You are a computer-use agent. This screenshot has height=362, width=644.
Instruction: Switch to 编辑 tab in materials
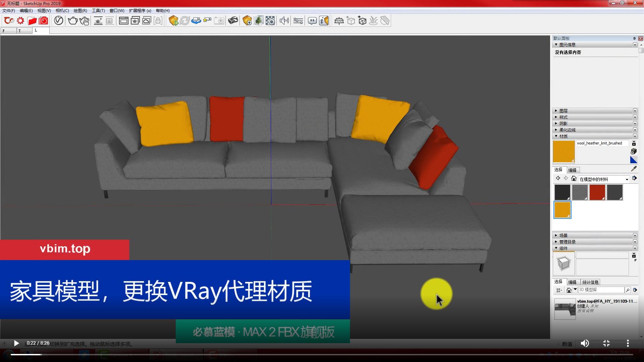click(572, 170)
